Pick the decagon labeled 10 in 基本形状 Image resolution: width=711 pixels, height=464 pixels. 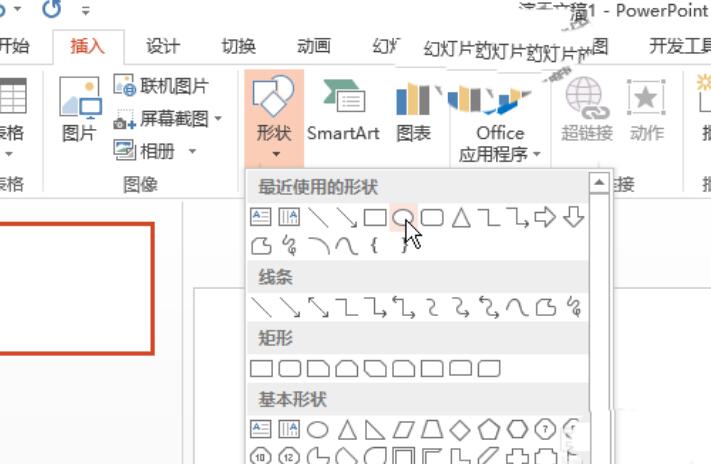click(261, 456)
